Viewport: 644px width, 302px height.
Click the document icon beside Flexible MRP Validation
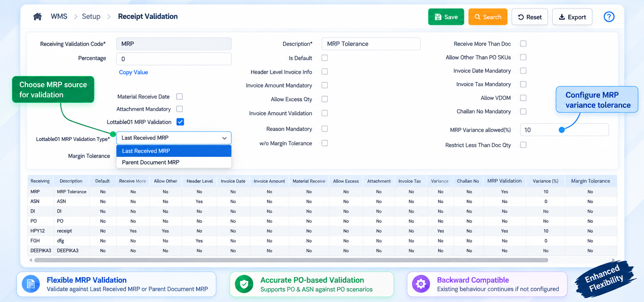(31, 284)
